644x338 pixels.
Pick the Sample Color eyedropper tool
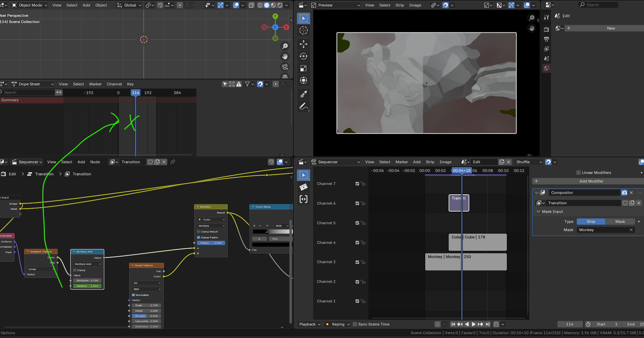[x=303, y=94]
